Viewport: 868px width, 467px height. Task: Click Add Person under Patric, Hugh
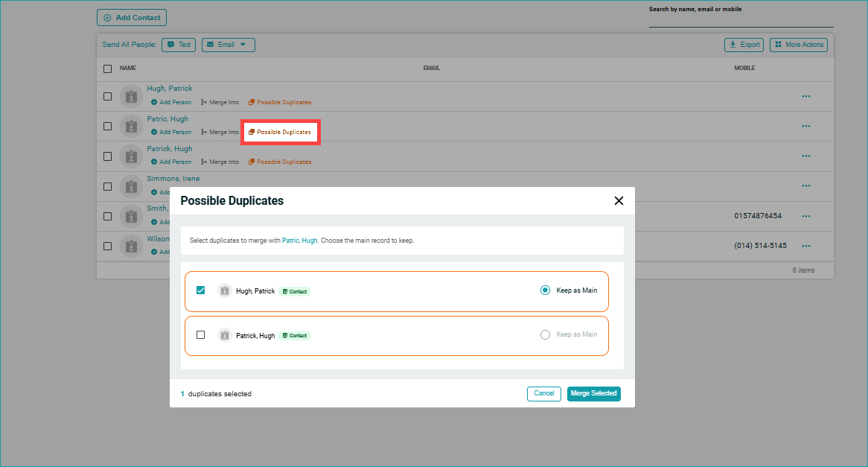click(171, 132)
